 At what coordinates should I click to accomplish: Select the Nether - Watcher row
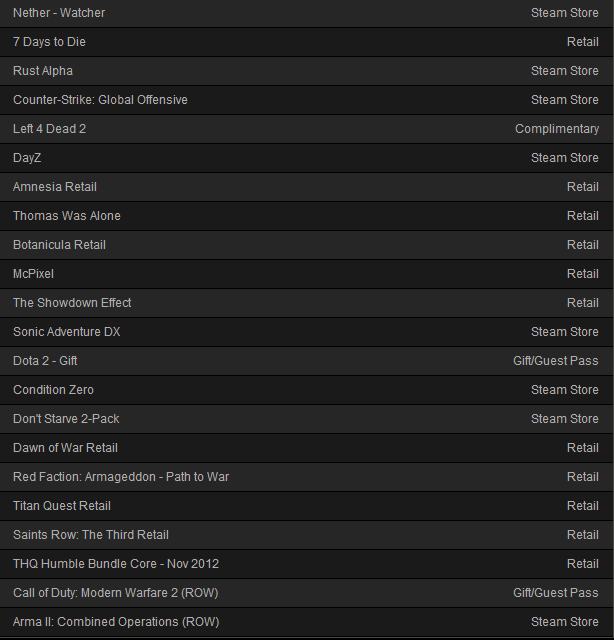59,13
